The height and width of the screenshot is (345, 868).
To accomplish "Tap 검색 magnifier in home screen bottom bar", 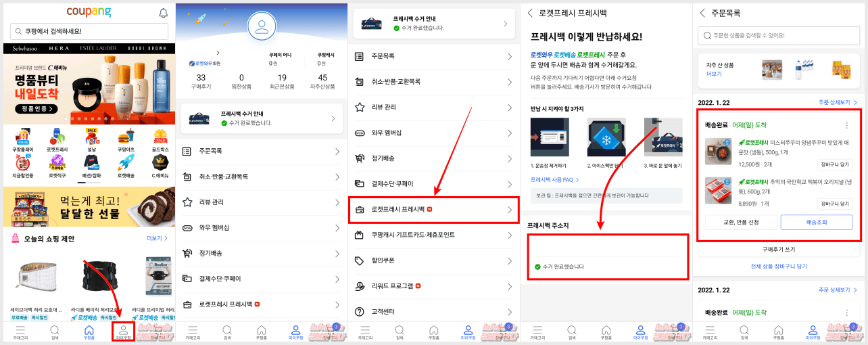I will pos(55,332).
